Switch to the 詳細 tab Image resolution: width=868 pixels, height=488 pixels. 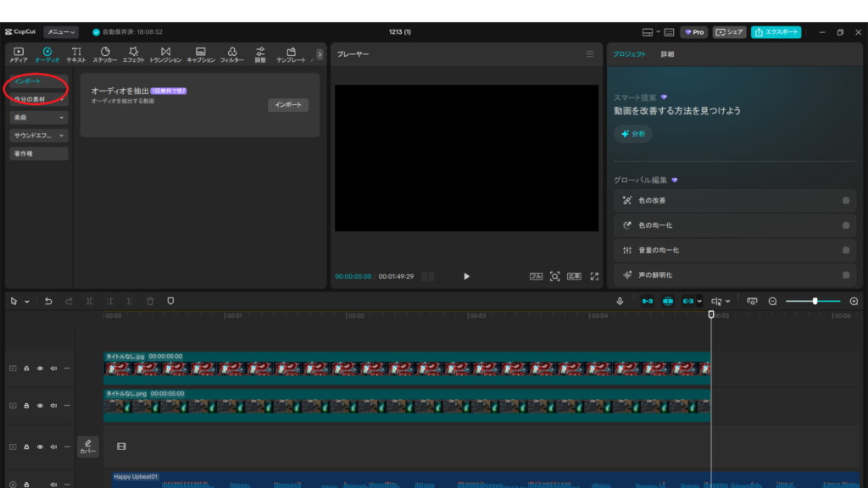[x=667, y=54]
